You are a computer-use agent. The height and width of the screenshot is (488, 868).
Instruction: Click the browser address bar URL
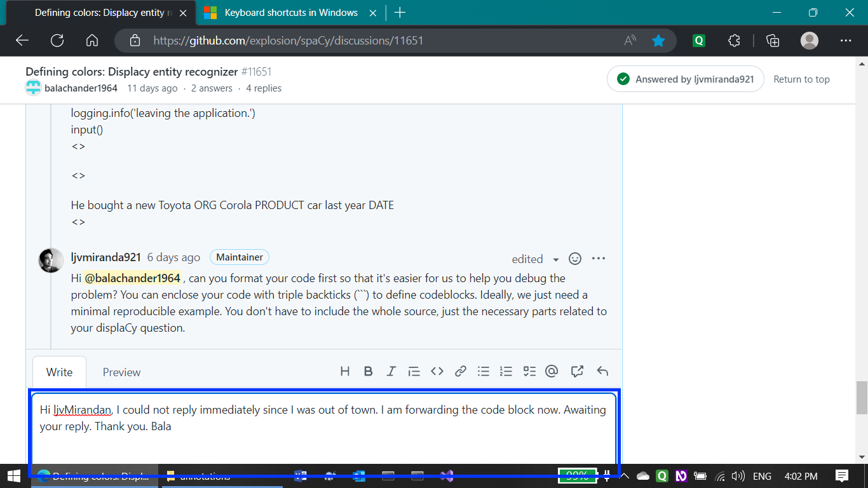click(288, 41)
